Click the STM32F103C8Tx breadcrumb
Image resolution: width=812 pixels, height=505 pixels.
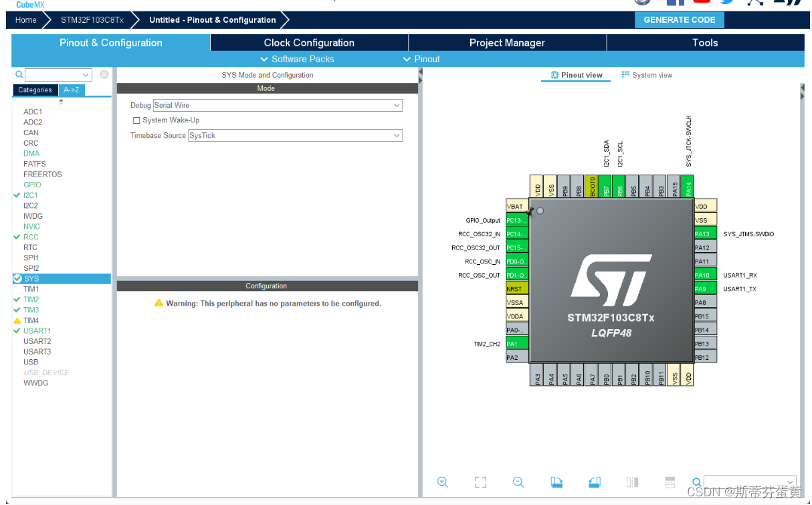tap(92, 20)
